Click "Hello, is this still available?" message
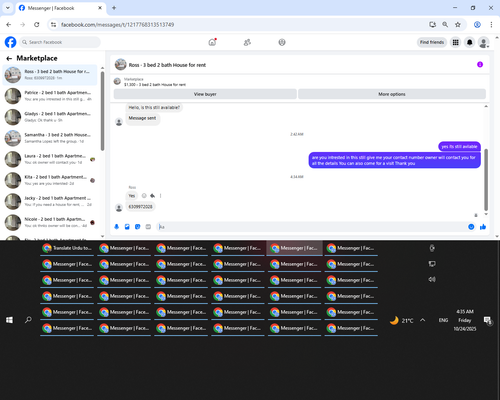 154,108
